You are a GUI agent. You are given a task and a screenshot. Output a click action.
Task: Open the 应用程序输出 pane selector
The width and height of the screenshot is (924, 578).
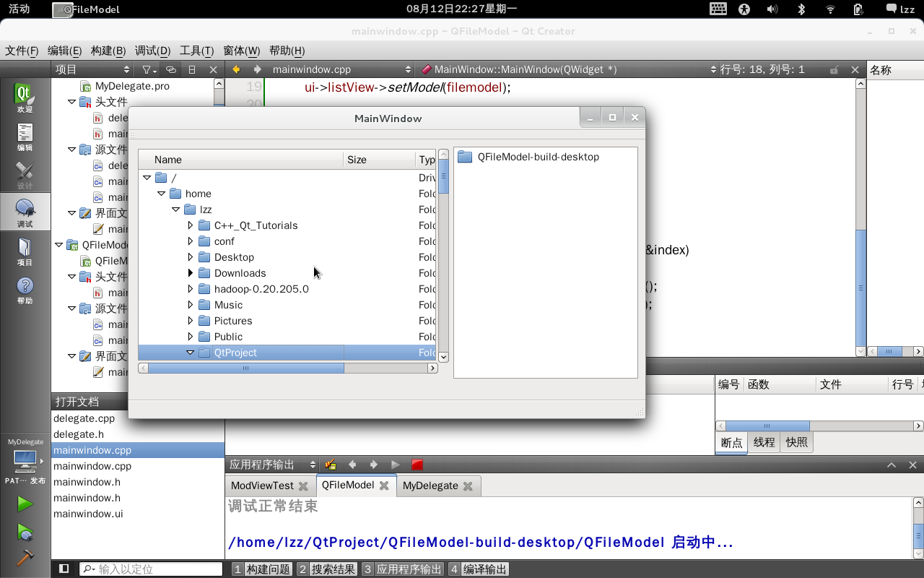pos(272,465)
